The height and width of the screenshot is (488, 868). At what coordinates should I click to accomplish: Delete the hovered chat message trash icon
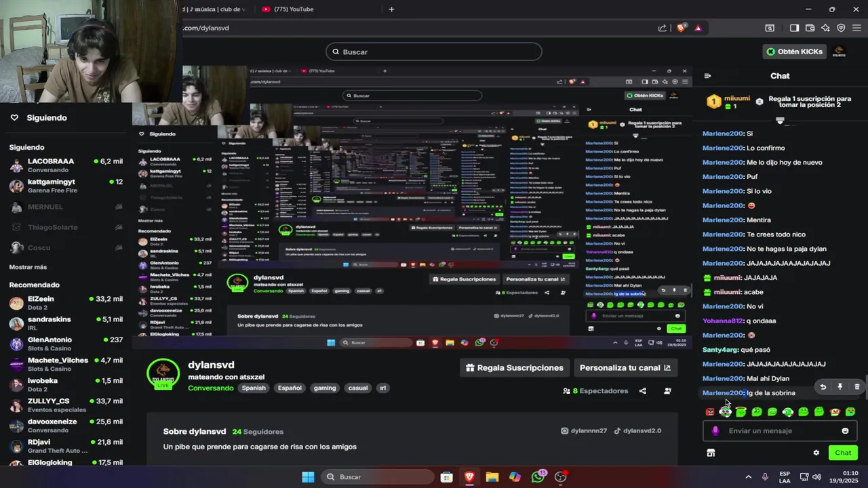click(x=856, y=387)
